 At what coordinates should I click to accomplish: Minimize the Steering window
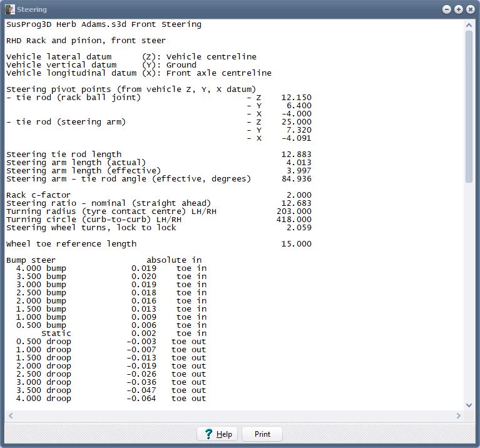click(447, 9)
